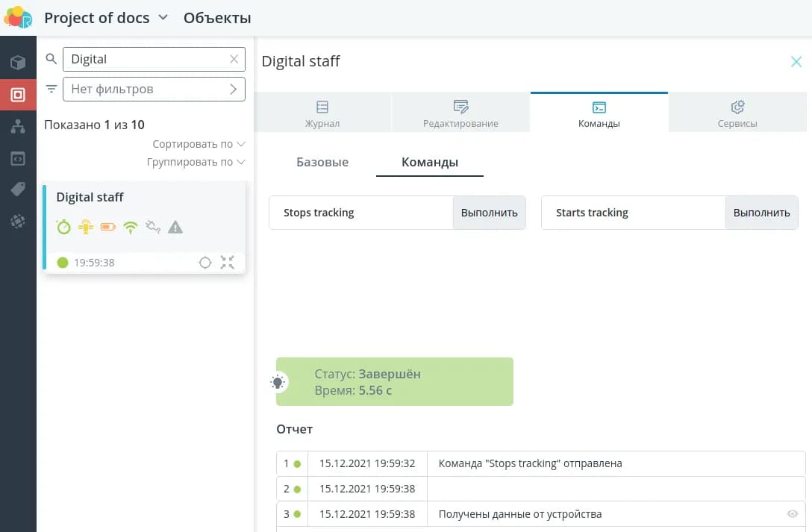Open the code window section in the sidebar

point(18,158)
